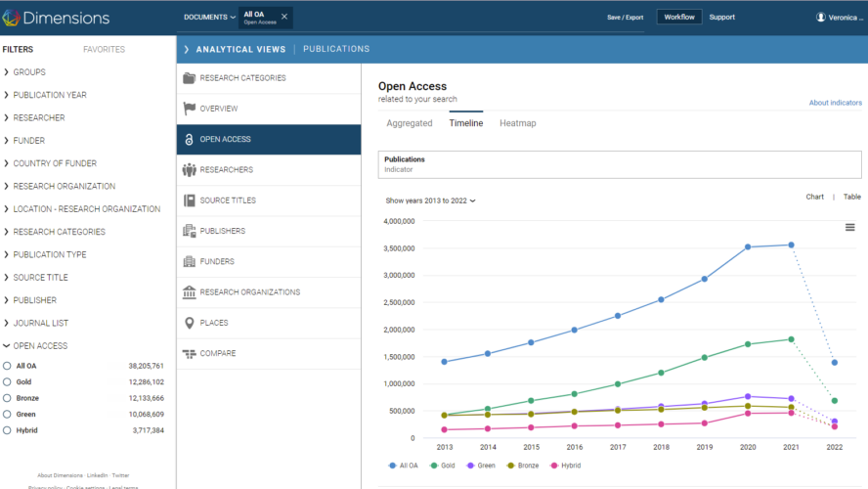Click the Research Categories folder icon
The width and height of the screenshot is (868, 489).
[189, 78]
